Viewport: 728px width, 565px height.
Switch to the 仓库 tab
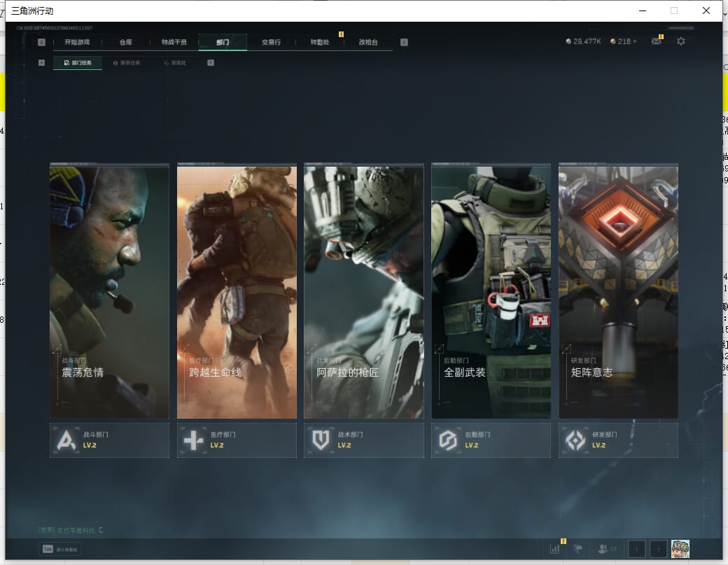pos(125,42)
